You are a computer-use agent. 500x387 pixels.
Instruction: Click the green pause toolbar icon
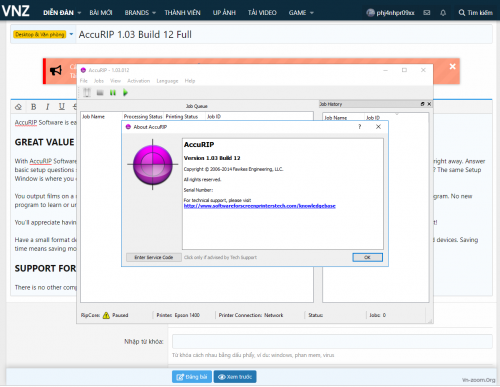[113, 93]
